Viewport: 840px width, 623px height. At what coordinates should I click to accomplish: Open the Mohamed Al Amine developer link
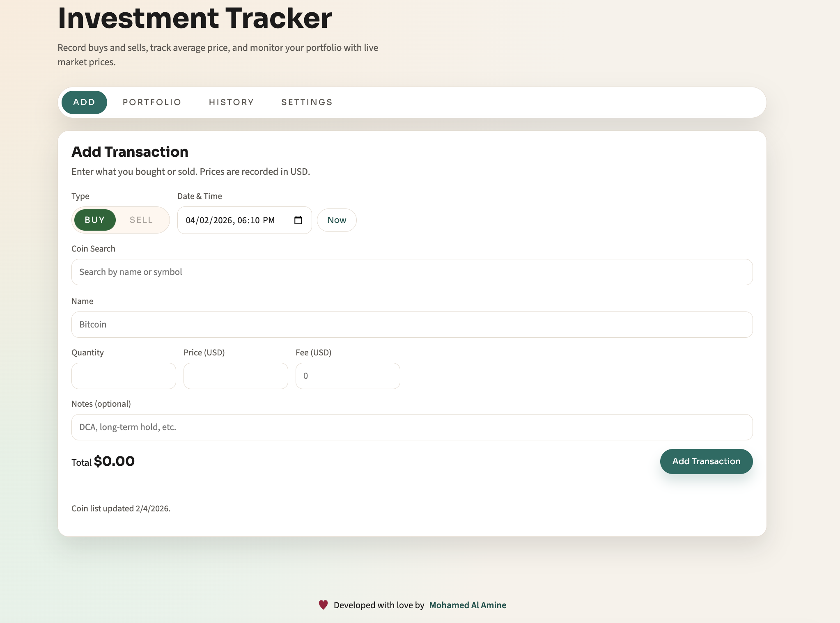(468, 605)
